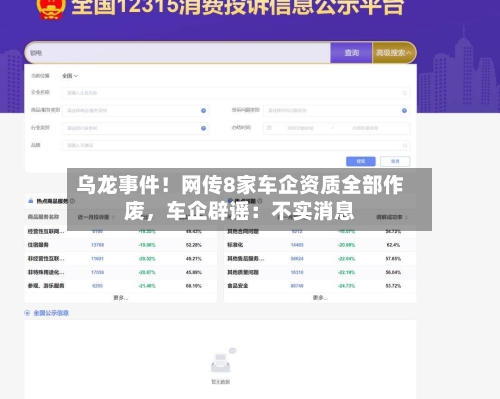Click the 其他质量问题 row name
The width and height of the screenshot is (500, 399).
click(243, 272)
